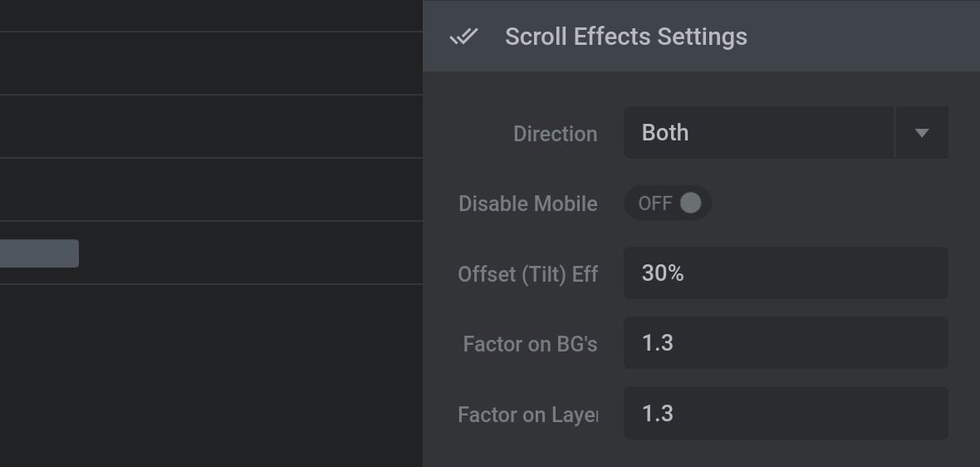This screenshot has width=980, height=467.
Task: Toggle the Disable Mobile switch
Action: click(x=668, y=203)
